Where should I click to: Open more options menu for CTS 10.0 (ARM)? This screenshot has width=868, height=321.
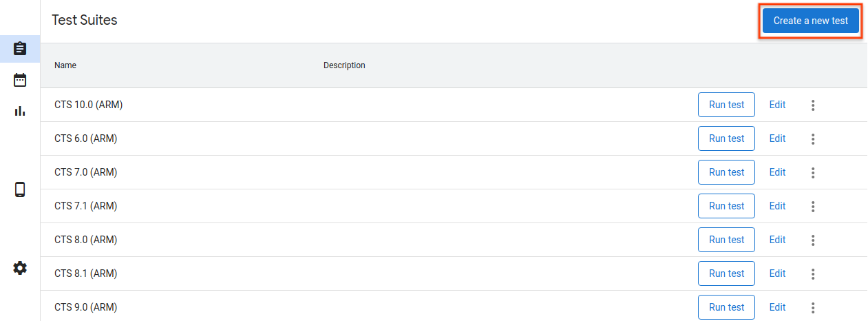pyautogui.click(x=813, y=105)
